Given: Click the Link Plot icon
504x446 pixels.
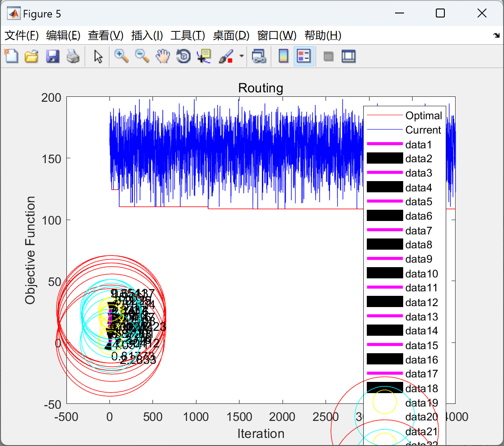Looking at the screenshot, I should (259, 56).
